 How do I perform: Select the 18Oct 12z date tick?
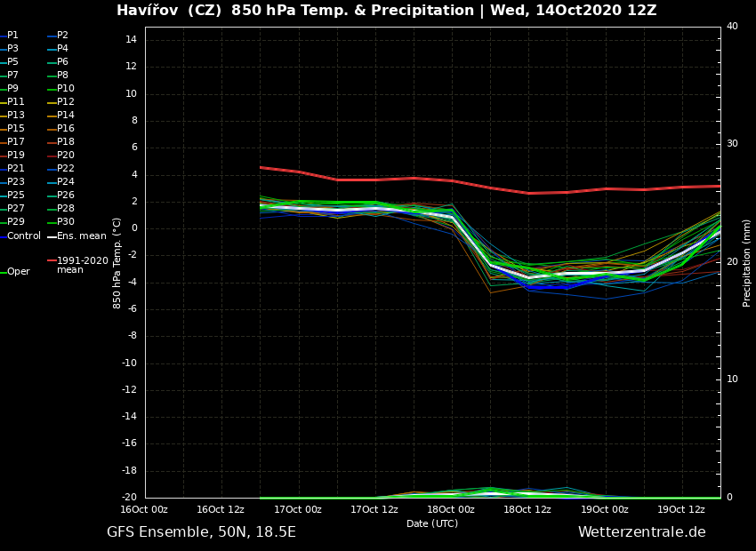tap(527, 509)
